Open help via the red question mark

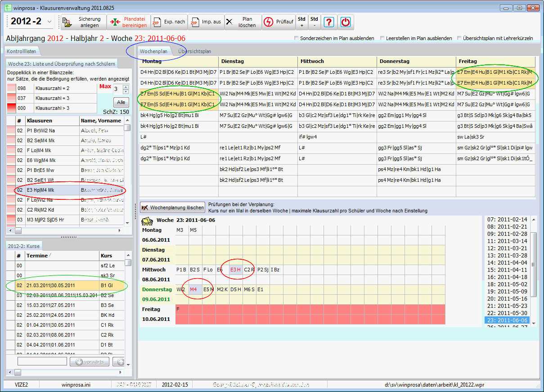[329, 22]
